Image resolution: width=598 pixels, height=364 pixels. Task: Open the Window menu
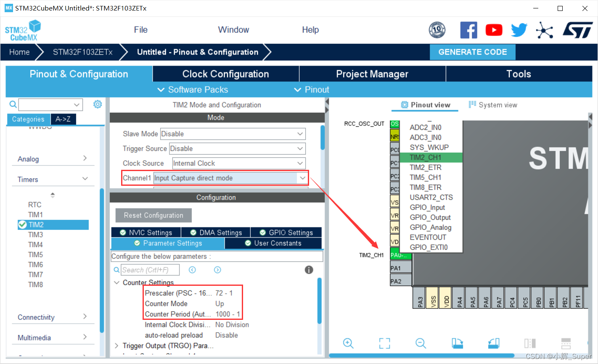point(233,30)
